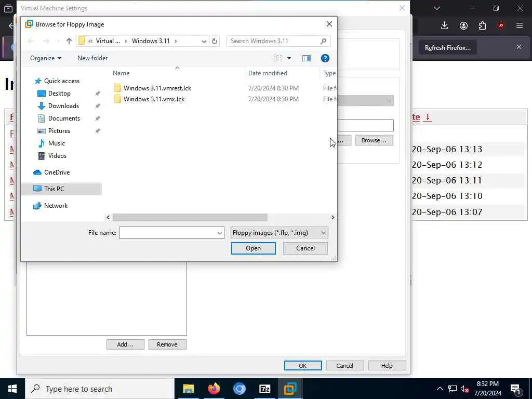Toggle the preview pane icon
The width and height of the screenshot is (532, 399).
click(307, 58)
